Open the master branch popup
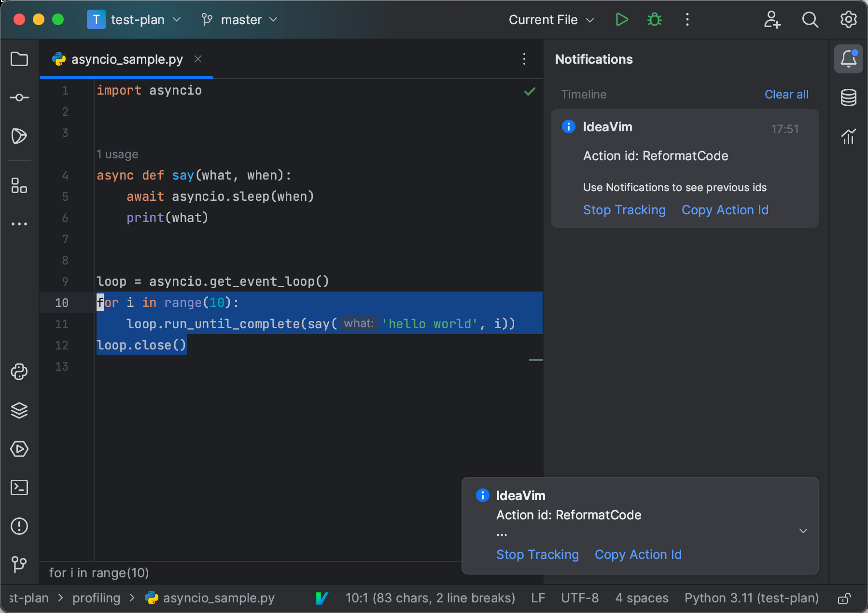This screenshot has height=613, width=868. 238,20
